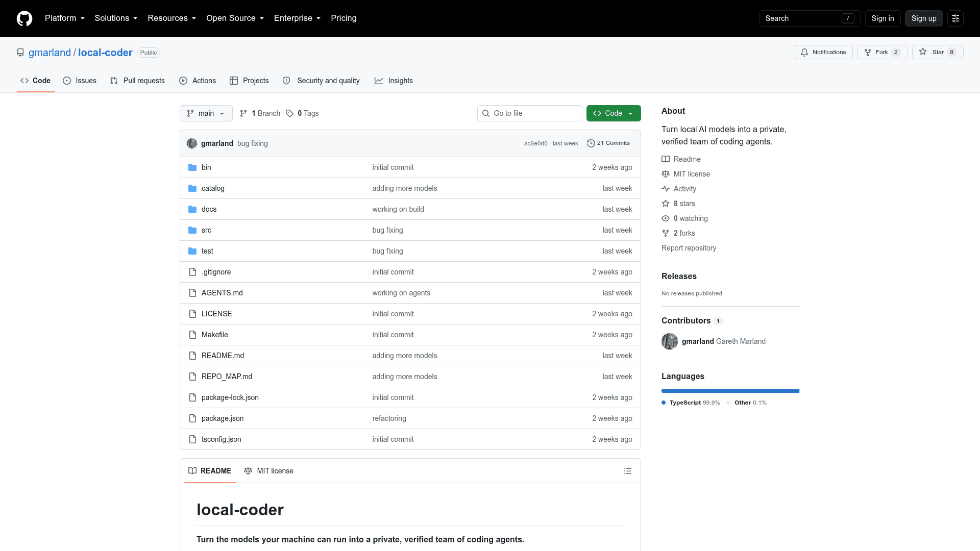Open README outline list icon

[x=628, y=471]
